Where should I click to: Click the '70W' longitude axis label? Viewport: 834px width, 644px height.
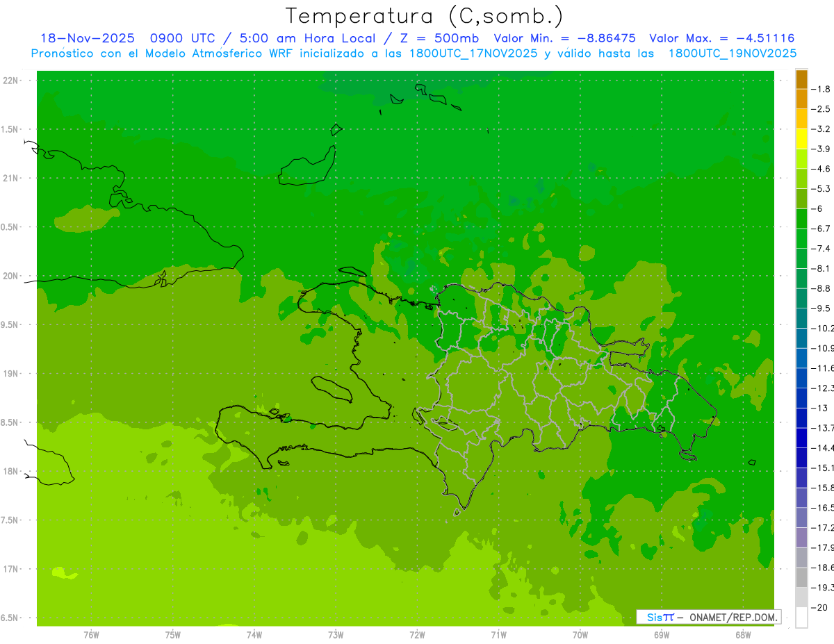point(580,635)
